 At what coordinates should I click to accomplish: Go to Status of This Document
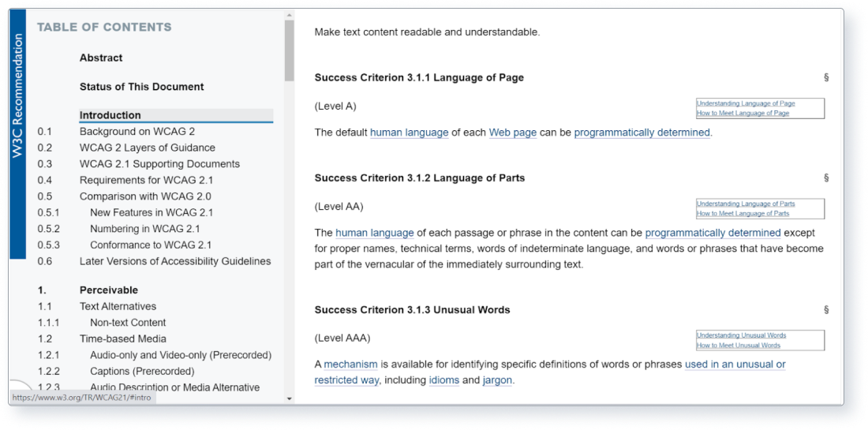pyautogui.click(x=142, y=86)
